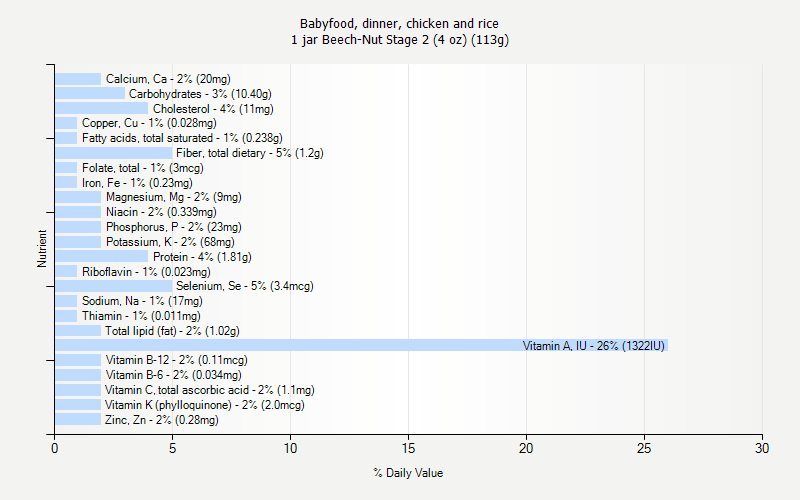Click the x-axis tick label 0
Viewport: 800px width, 500px height.
[x=55, y=448]
